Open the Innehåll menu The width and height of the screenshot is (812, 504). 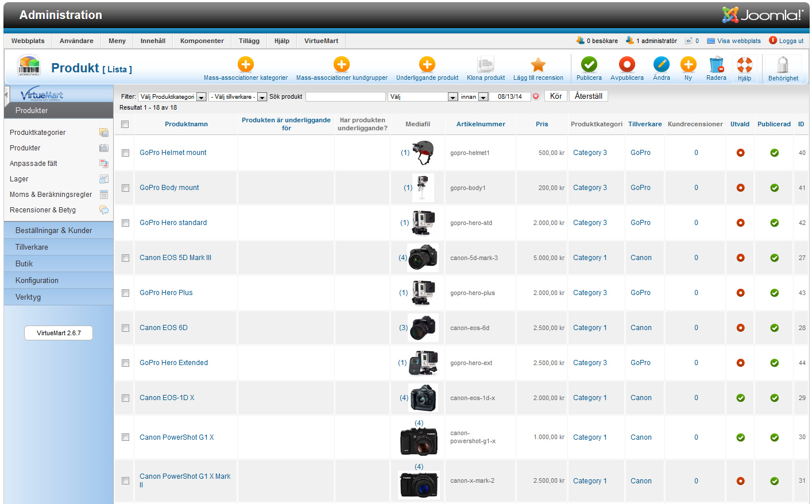tap(153, 41)
